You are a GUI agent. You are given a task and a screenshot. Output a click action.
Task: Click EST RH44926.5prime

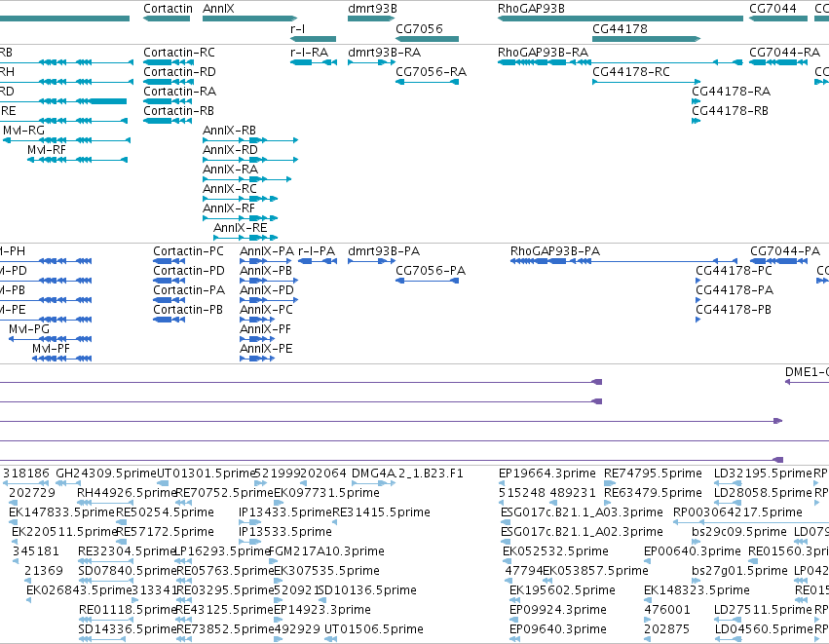[x=126, y=493]
